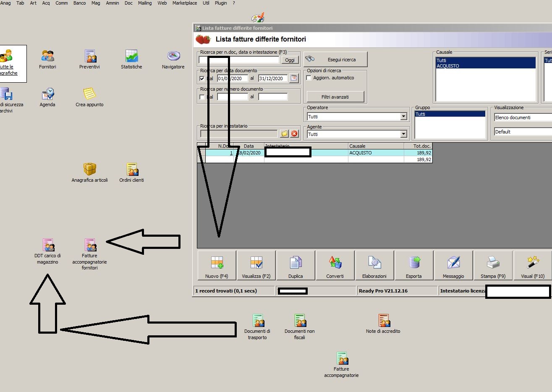Click the Duplica toolbar button
Viewport: 552px width, 392px height.
(296, 266)
